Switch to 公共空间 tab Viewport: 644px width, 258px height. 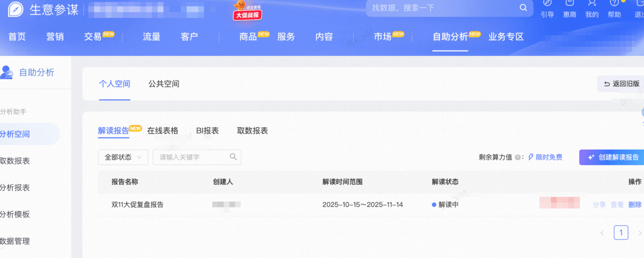pos(164,84)
